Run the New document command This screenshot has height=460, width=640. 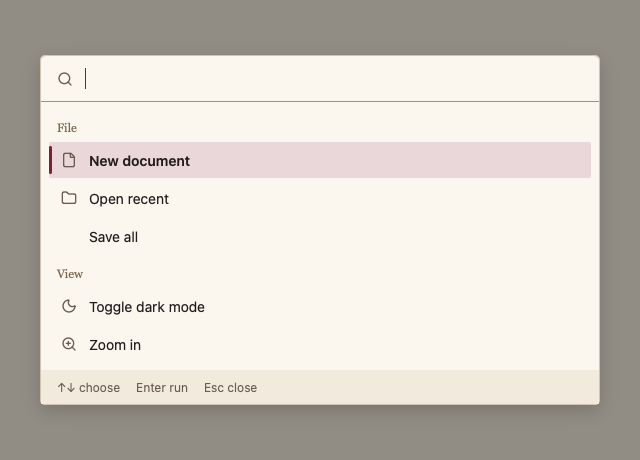pyautogui.click(x=320, y=160)
